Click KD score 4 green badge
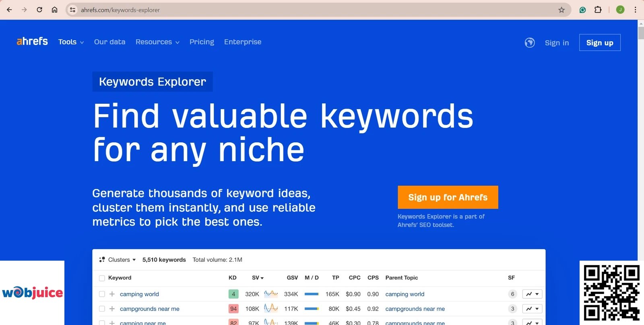The image size is (644, 325). pos(233,294)
